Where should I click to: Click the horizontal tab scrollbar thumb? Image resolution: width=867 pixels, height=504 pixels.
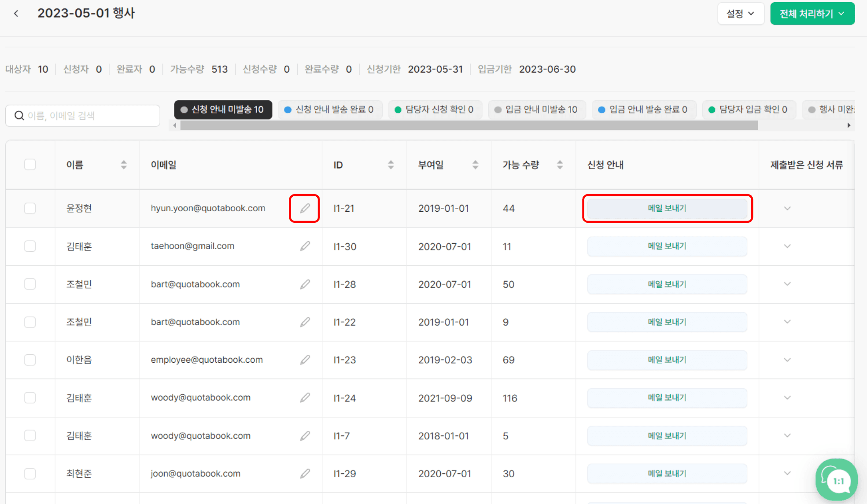(x=469, y=125)
